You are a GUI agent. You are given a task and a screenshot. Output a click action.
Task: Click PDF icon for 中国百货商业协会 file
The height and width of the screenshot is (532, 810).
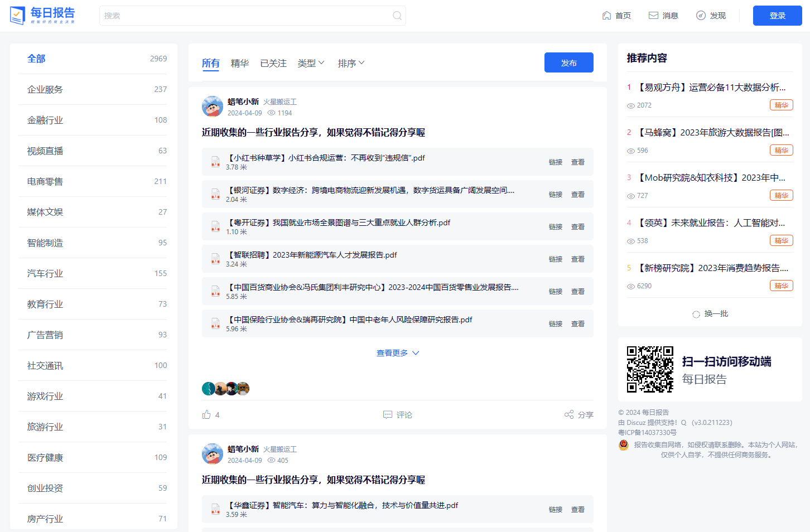click(x=215, y=292)
